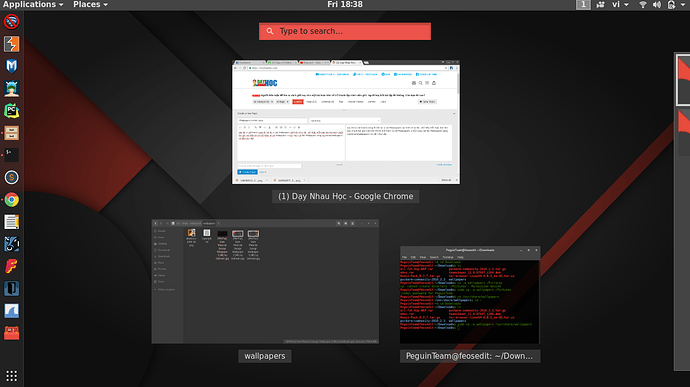Click the video camera top-bar icon
Image resolution: width=690 pixels, height=387 pixels.
(600, 4)
